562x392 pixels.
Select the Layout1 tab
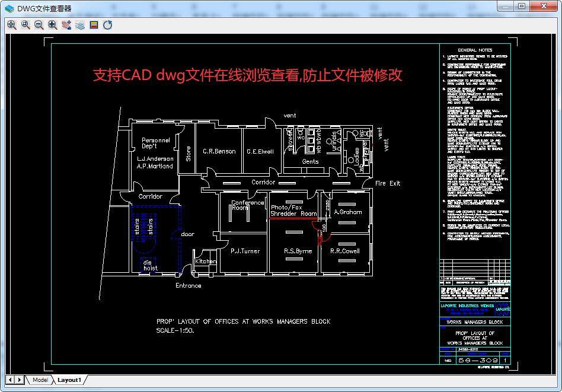click(69, 380)
